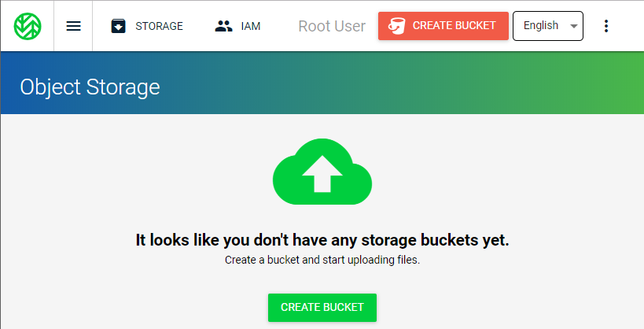This screenshot has height=329, width=644.
Task: Open the hamburger navigation menu
Action: (73, 26)
